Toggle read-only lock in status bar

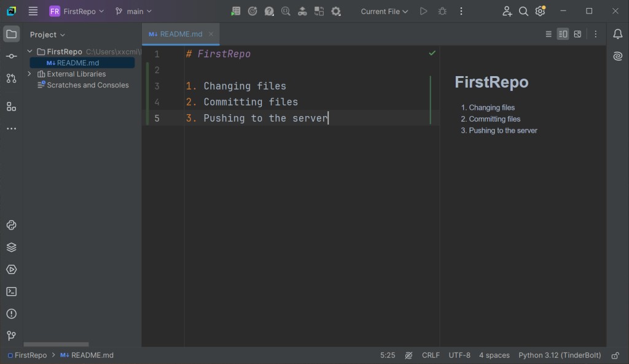615,355
